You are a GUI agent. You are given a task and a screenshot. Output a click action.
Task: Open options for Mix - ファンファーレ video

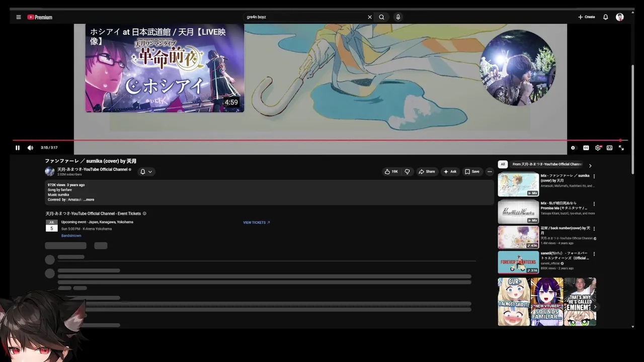click(x=594, y=176)
